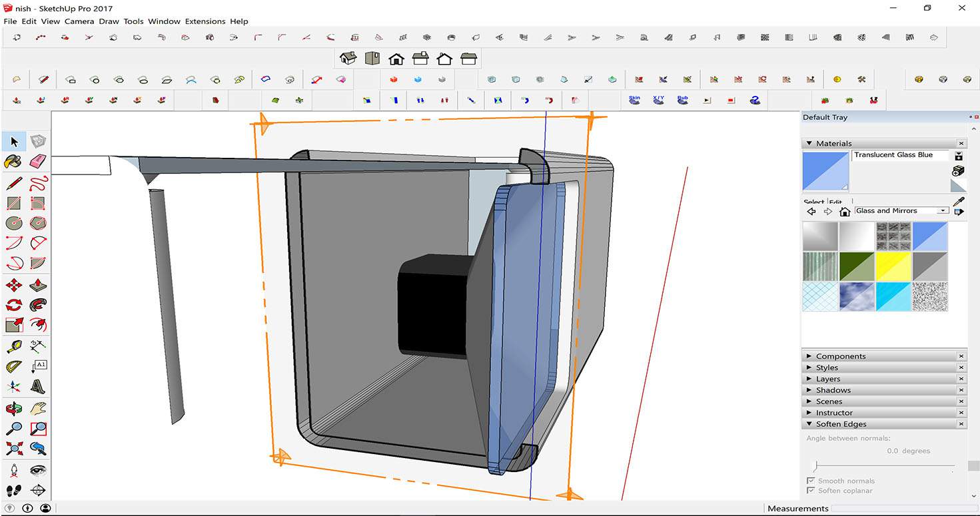
Task: Select the yellow translucent glass swatch
Action: click(893, 266)
